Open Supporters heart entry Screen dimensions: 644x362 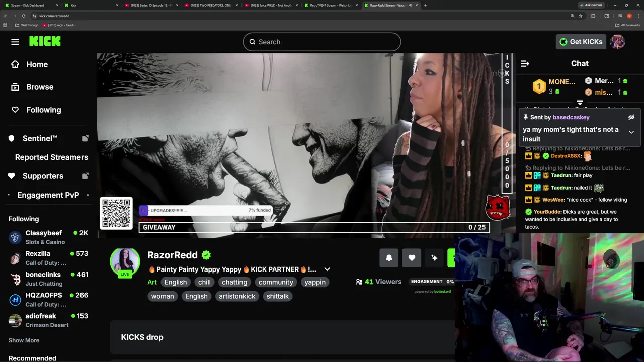coord(36,176)
